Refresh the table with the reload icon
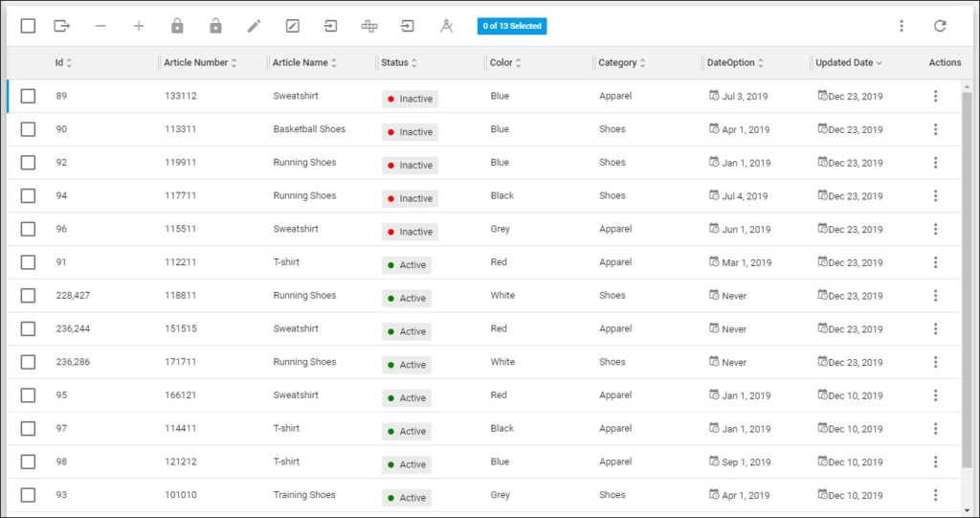The height and width of the screenshot is (518, 980). tap(940, 26)
